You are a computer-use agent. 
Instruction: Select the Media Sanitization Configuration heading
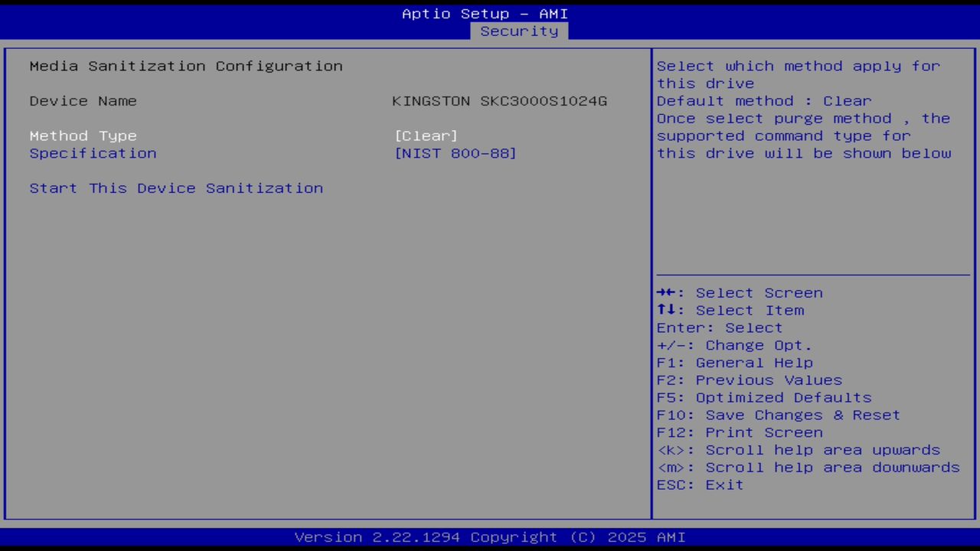[x=185, y=66]
